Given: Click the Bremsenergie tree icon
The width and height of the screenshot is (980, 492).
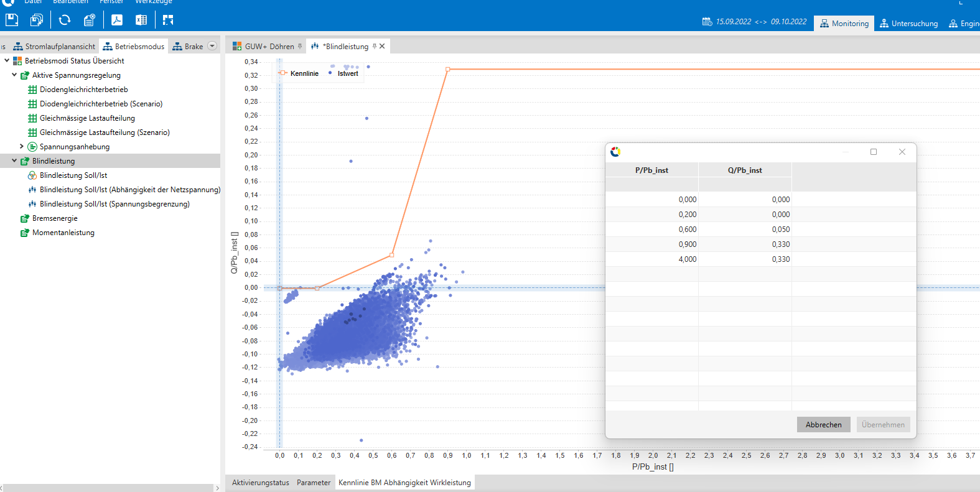Looking at the screenshot, I should pyautogui.click(x=25, y=218).
